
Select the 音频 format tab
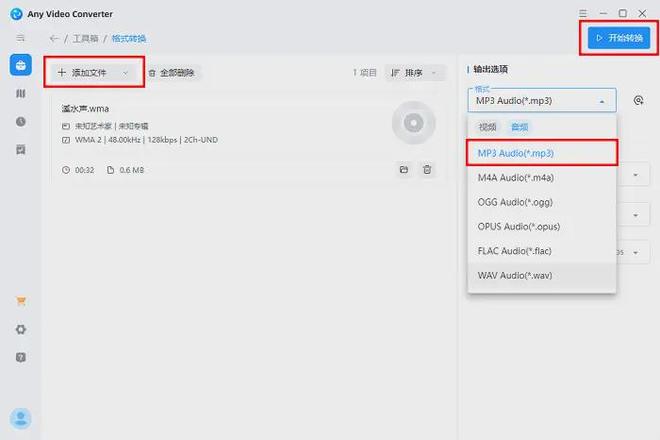pyautogui.click(x=518, y=127)
